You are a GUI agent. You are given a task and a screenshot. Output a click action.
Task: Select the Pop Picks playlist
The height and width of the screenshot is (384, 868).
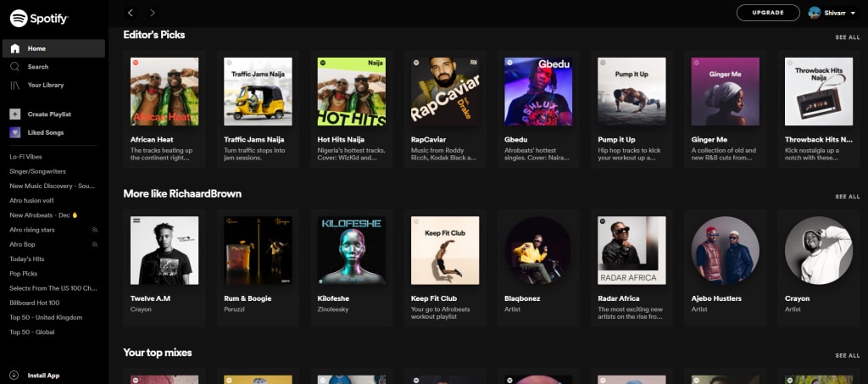point(23,273)
